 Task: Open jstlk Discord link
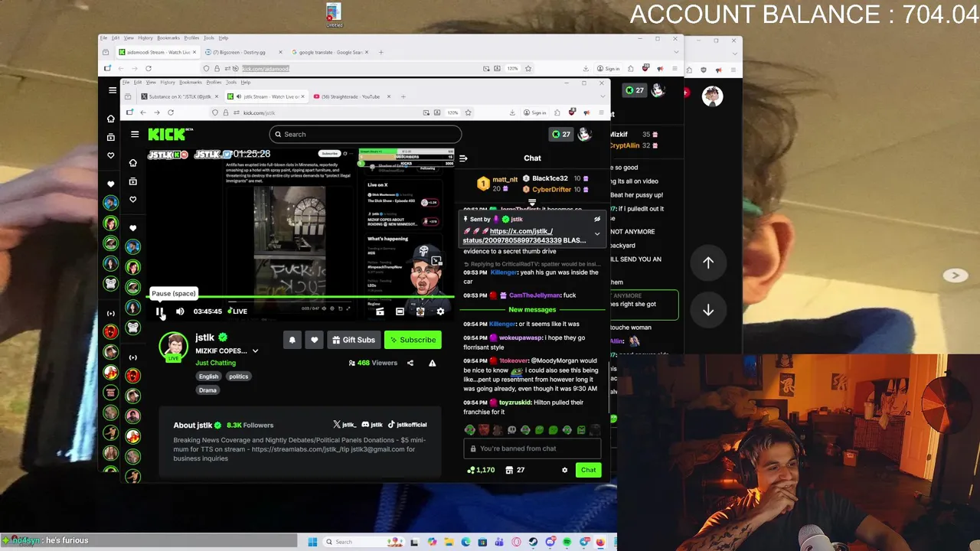372,425
